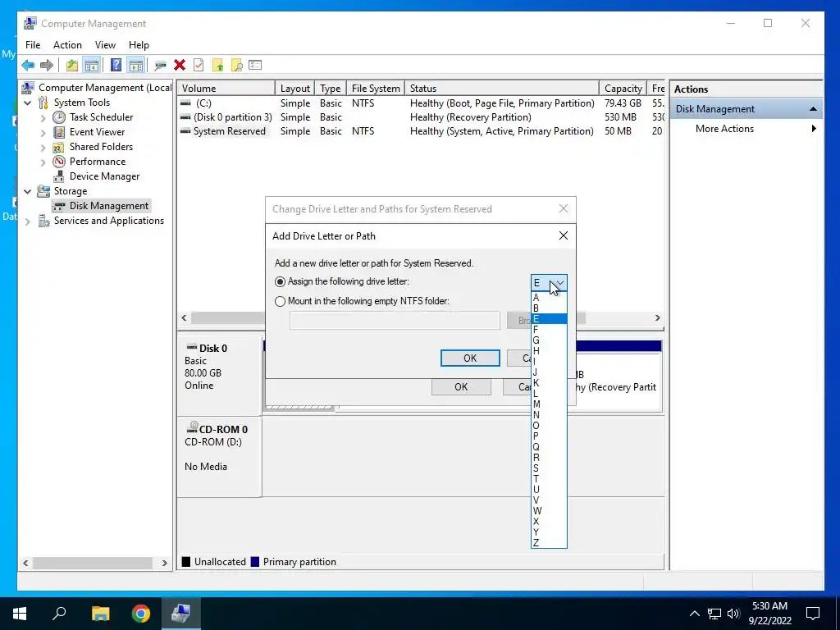
Task: Click volume list right scroll arrow
Action: pos(657,317)
